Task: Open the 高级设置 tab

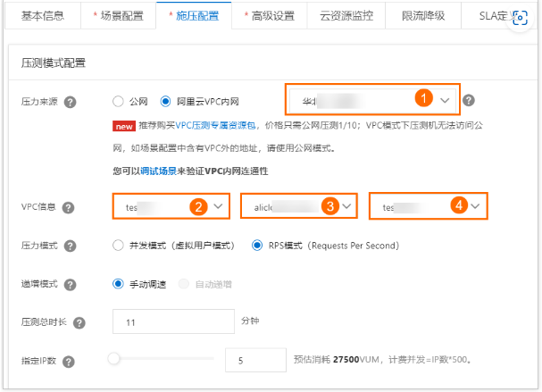Action: click(270, 15)
